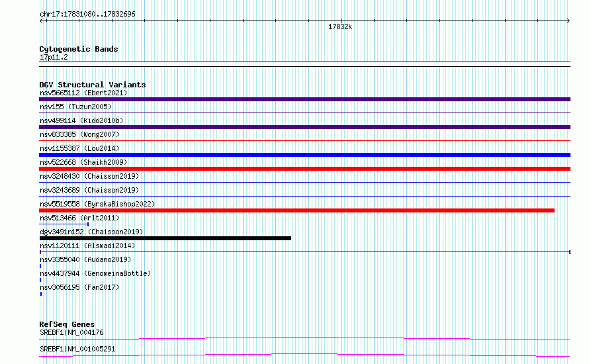Open the SREBF1|NM_004176 gene label

(71, 332)
